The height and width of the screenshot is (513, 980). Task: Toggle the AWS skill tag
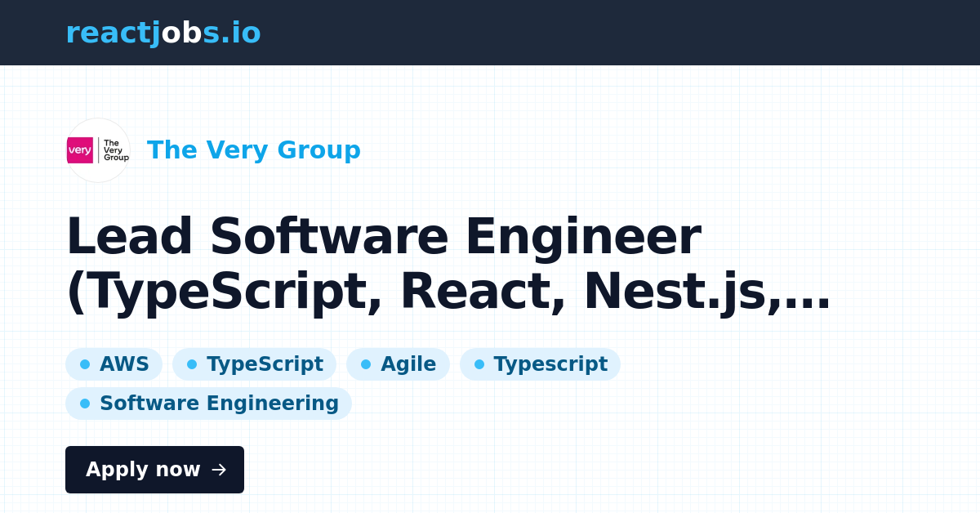[114, 364]
